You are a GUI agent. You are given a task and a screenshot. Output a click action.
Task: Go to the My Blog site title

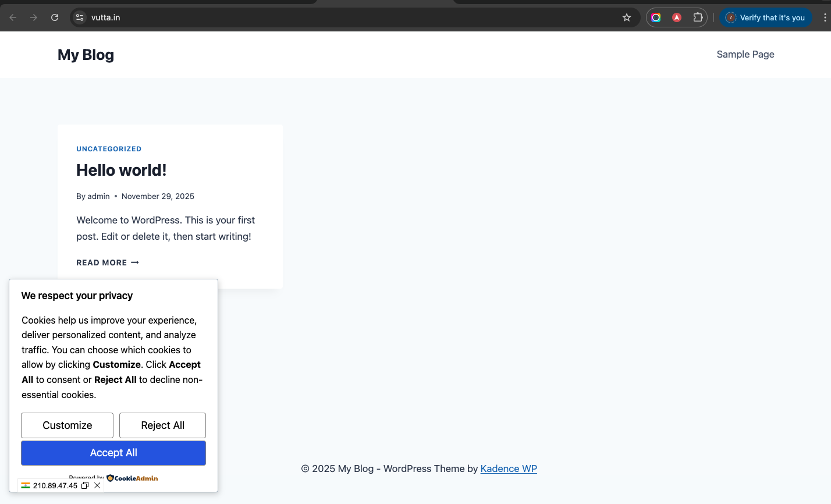86,55
